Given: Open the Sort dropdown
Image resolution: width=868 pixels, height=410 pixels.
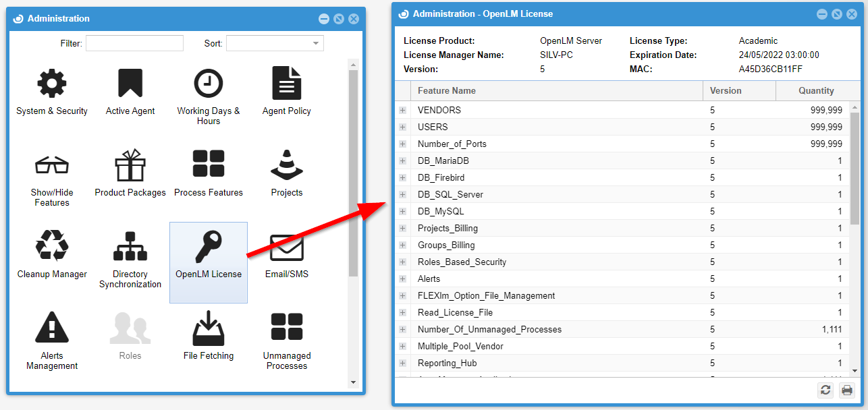Looking at the screenshot, I should coord(275,44).
